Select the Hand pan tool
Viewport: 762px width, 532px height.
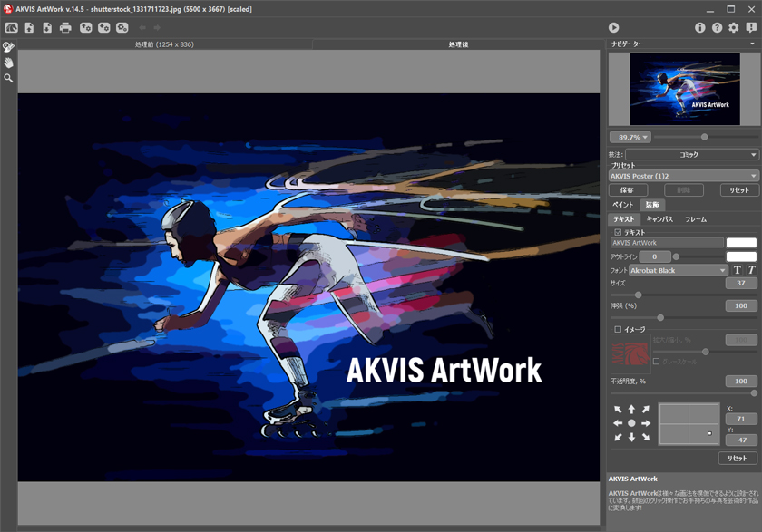coord(8,63)
